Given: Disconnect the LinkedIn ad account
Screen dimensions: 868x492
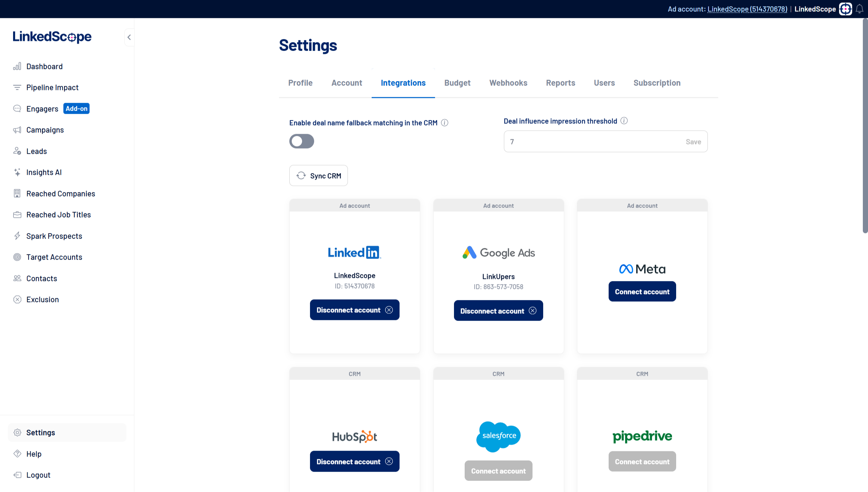Looking at the screenshot, I should click(x=354, y=310).
